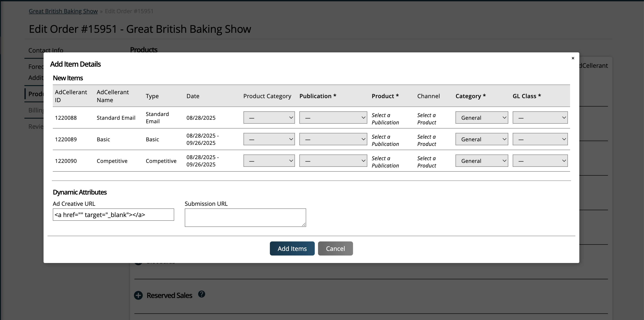Focus the Ad Creative URL field
Image resolution: width=644 pixels, height=320 pixels.
(113, 215)
